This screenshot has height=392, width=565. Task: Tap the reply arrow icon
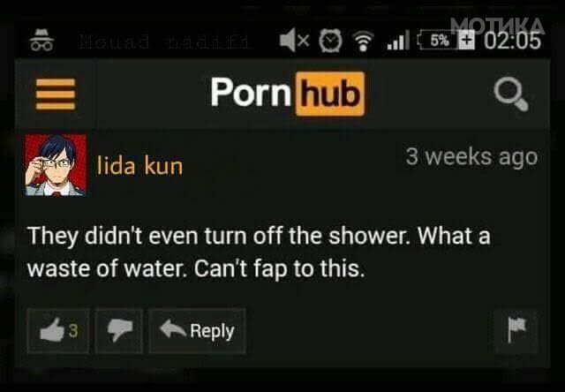click(x=173, y=328)
